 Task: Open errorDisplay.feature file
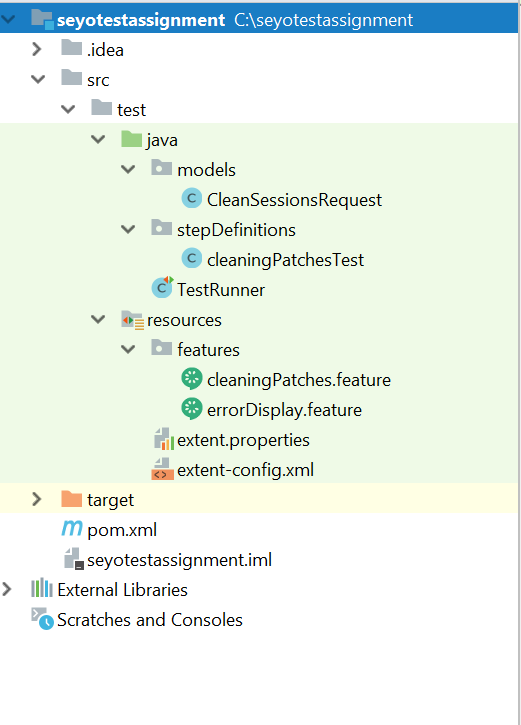coord(284,410)
